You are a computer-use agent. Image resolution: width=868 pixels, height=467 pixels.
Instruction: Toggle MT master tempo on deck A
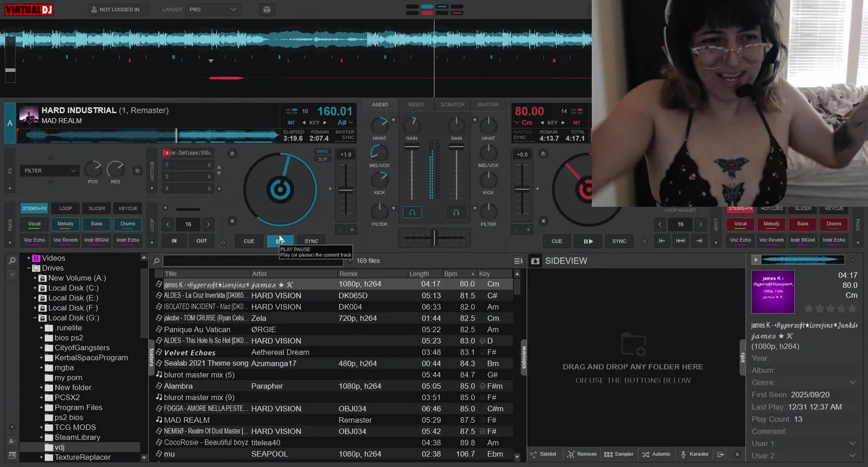[x=292, y=123]
